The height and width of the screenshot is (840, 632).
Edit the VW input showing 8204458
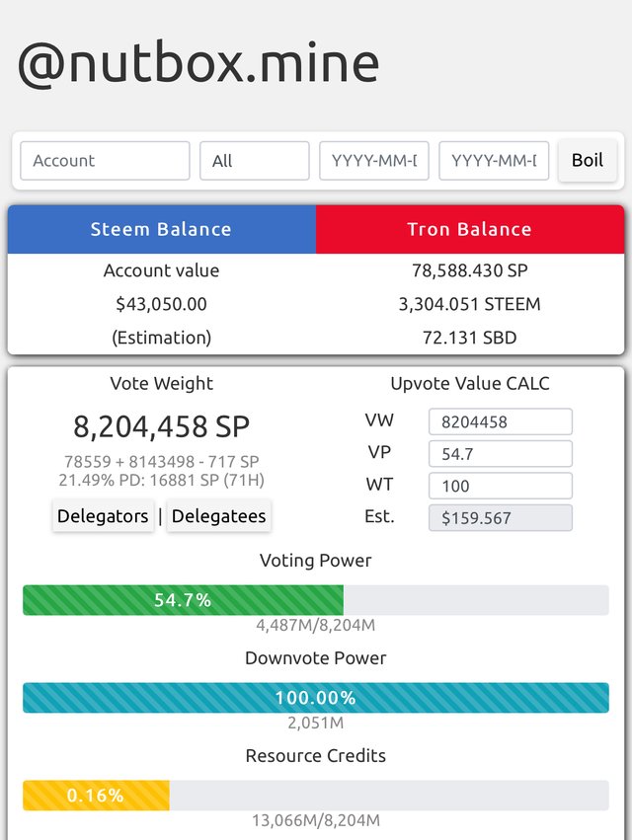(500, 421)
